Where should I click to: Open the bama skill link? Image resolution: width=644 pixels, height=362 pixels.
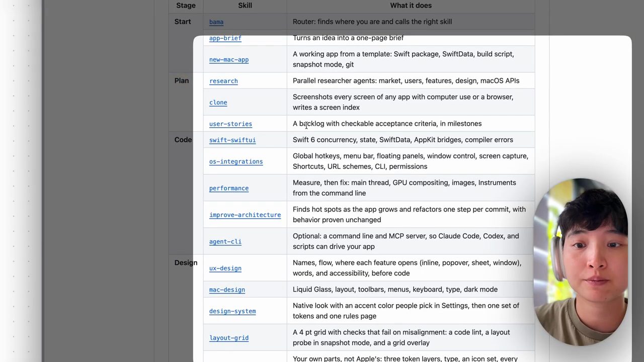click(x=216, y=22)
